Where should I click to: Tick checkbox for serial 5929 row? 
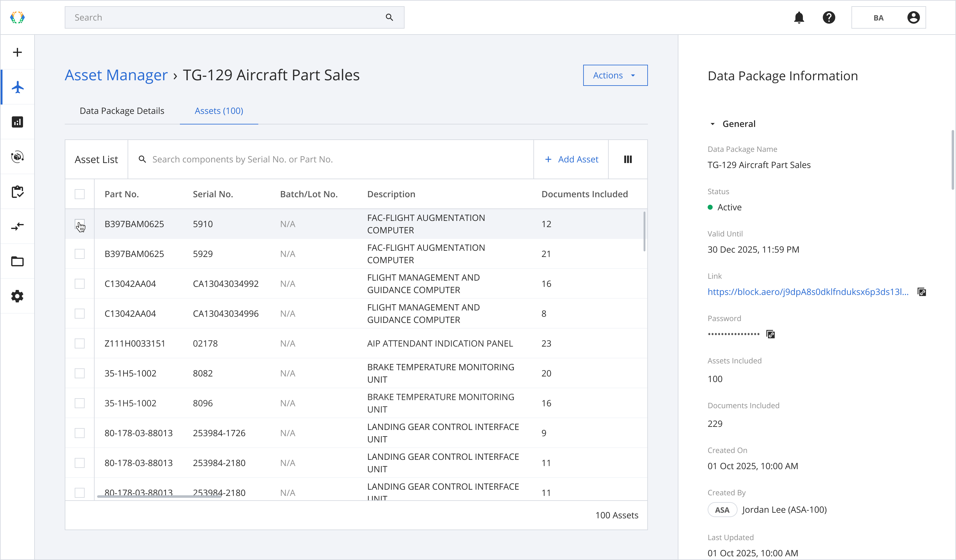pyautogui.click(x=80, y=254)
